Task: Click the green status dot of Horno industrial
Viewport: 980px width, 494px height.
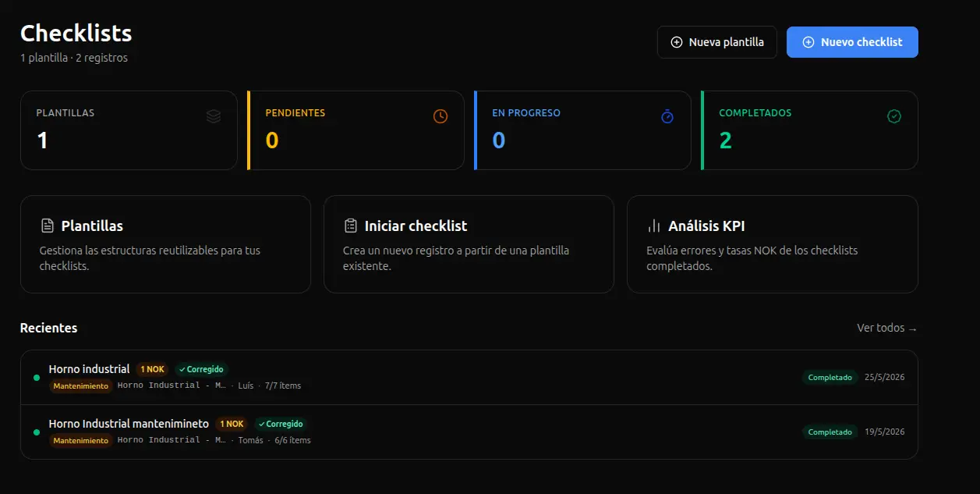Action: [37, 378]
